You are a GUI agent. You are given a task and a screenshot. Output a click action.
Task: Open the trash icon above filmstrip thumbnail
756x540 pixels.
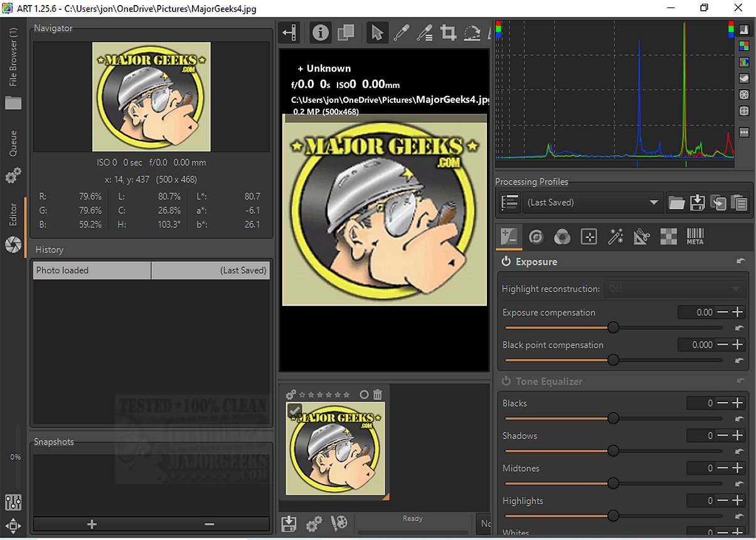click(x=377, y=394)
